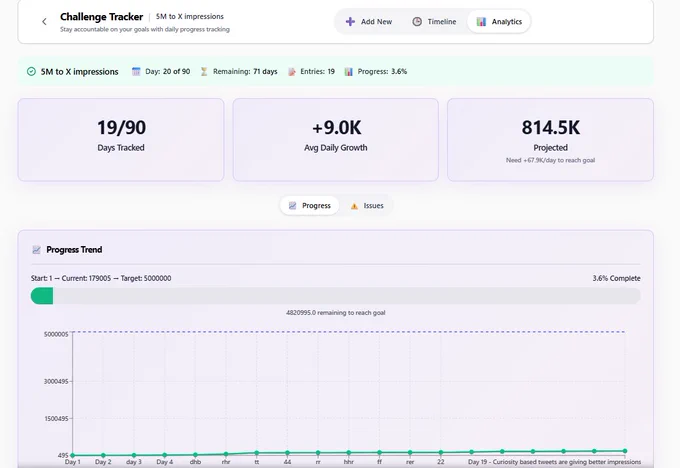The width and height of the screenshot is (680, 468).
Task: Click '4820995.0 remaining to reach goal' text
Action: click(336, 313)
